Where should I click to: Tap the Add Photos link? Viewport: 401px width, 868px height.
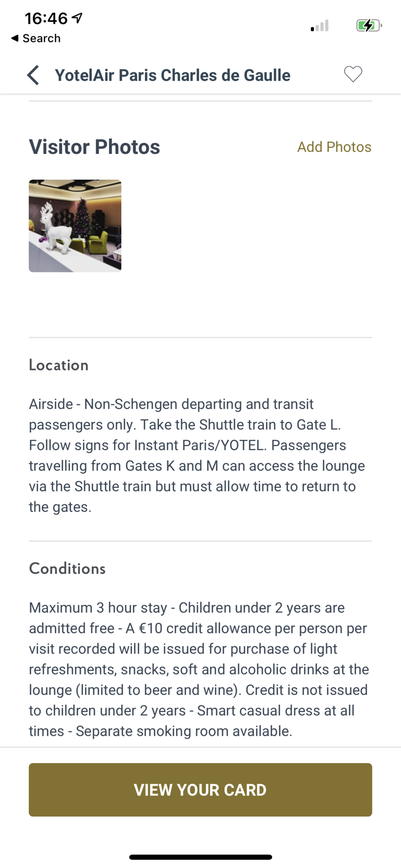click(x=334, y=147)
